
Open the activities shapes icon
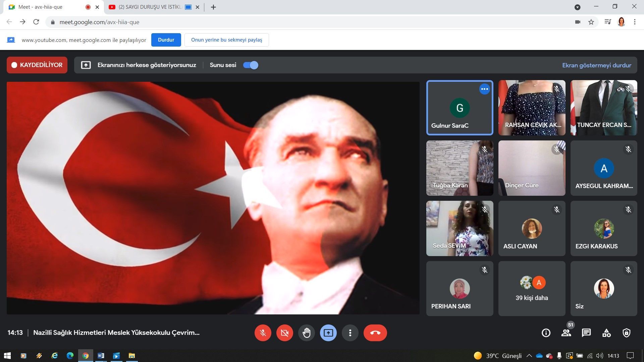tap(606, 333)
